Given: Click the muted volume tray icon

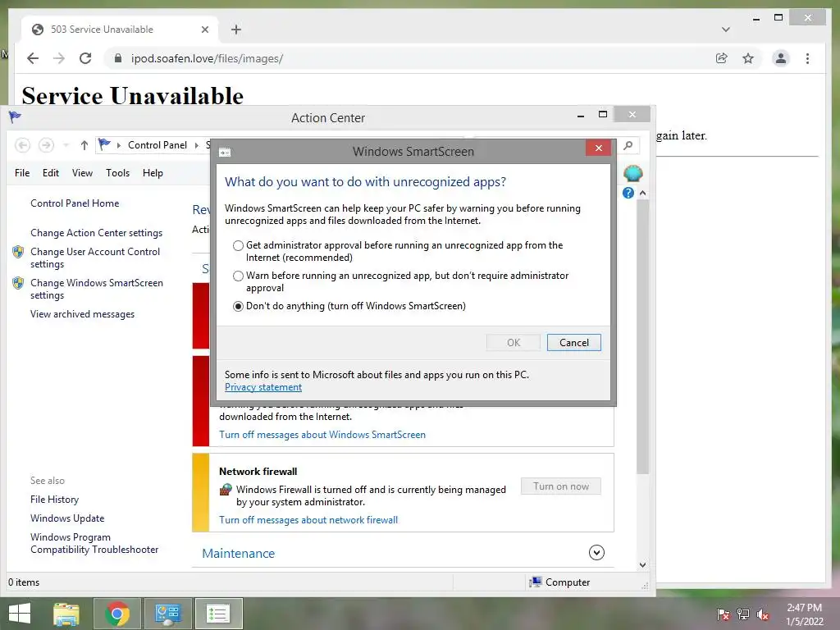Looking at the screenshot, I should (763, 614).
